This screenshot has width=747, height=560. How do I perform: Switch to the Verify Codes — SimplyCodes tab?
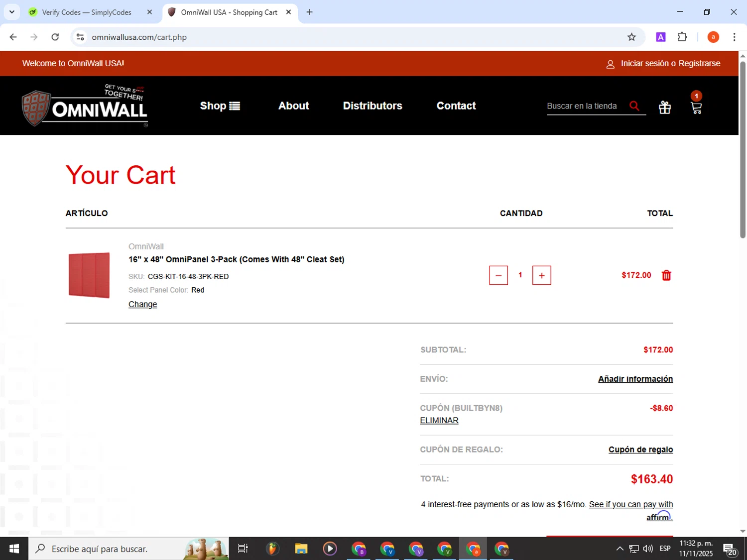tap(87, 12)
